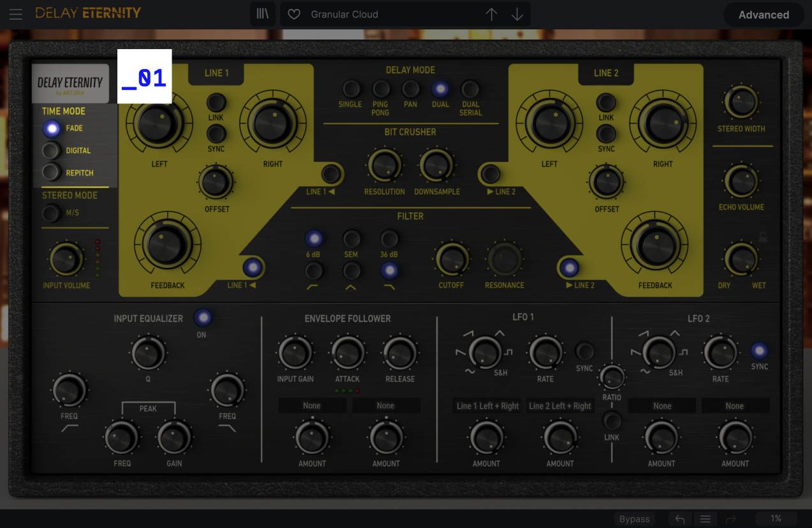This screenshot has width=812, height=528.
Task: Click the undo arrow in bottom bar
Action: (680, 519)
